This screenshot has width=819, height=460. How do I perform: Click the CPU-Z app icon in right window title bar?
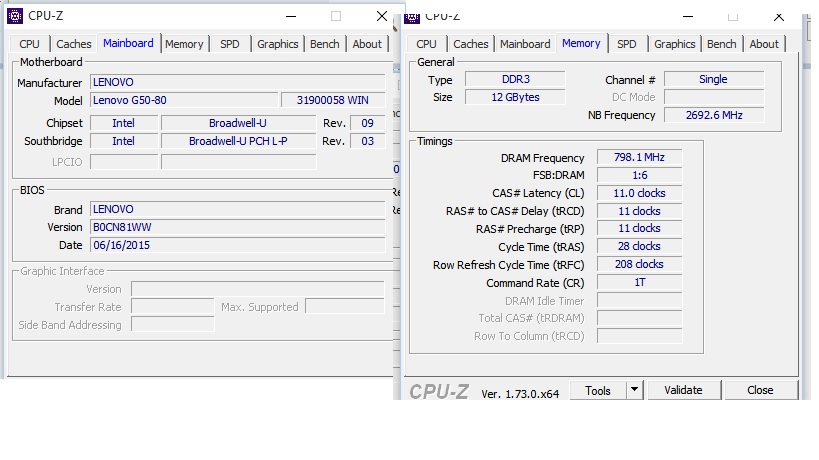pyautogui.click(x=412, y=18)
